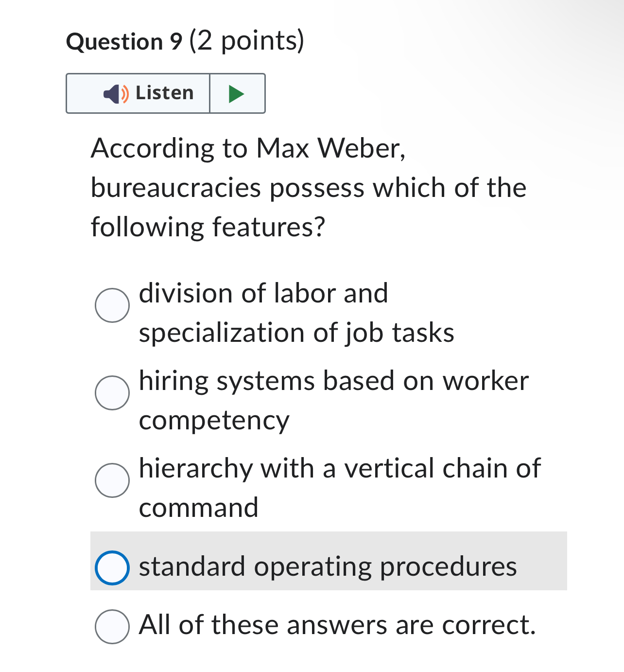Click the Question 9 heading

(x=185, y=41)
